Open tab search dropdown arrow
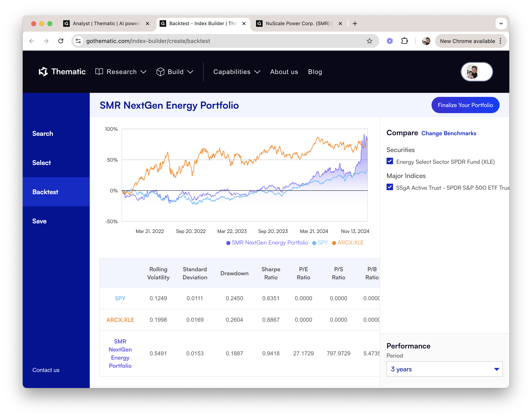 tap(501, 24)
